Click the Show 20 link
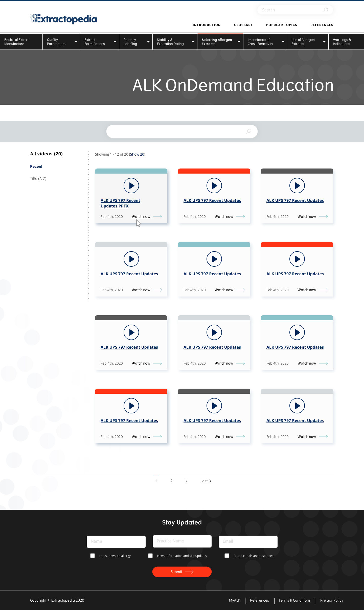Image resolution: width=364 pixels, height=610 pixels. click(x=137, y=154)
